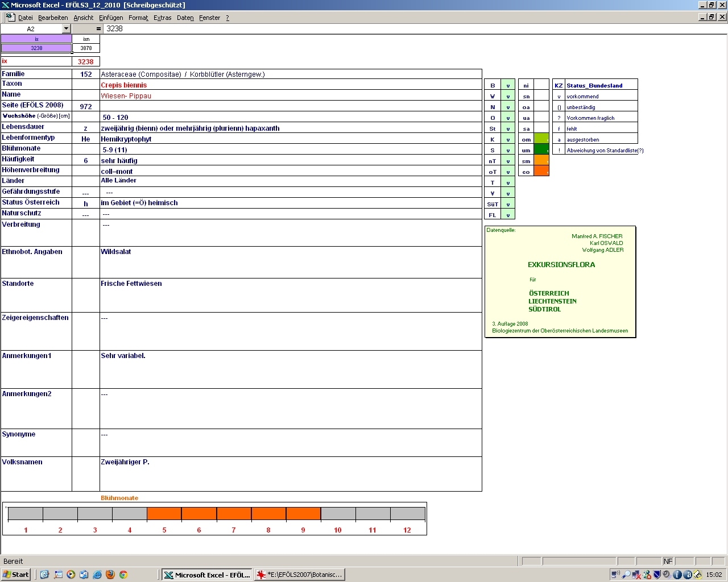This screenshot has width=728, height=582.
Task: Select the Volksnamen cell Zweijähriger P.
Action: (291, 473)
